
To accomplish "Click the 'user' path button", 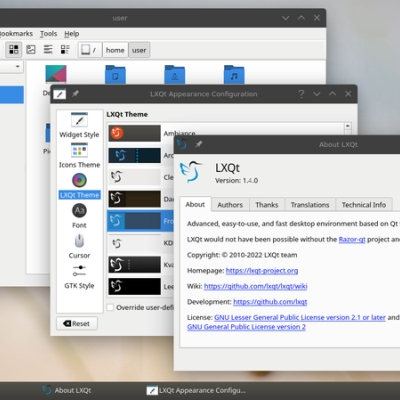I will coord(139,50).
